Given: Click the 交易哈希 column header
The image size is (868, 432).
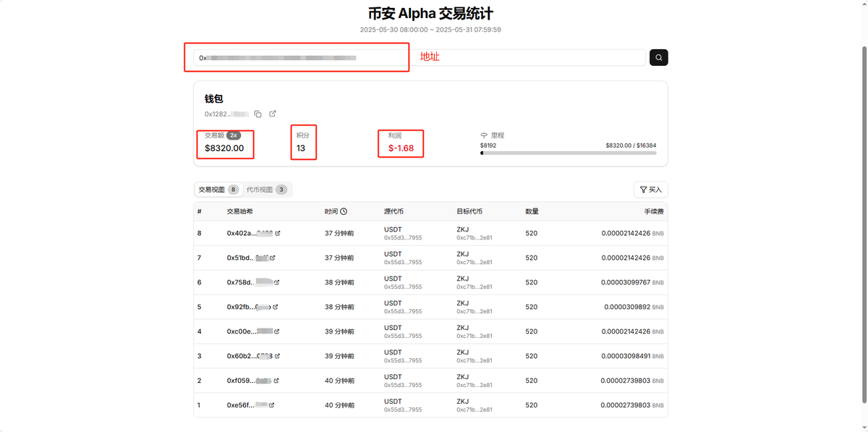Looking at the screenshot, I should pos(240,211).
